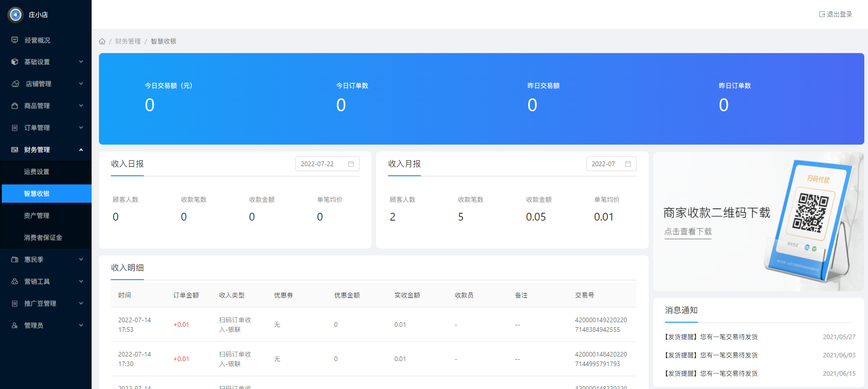Open 发货提醒 notice dated 2021/06/15
Viewport: 868px width, 389px height.
[759, 373]
